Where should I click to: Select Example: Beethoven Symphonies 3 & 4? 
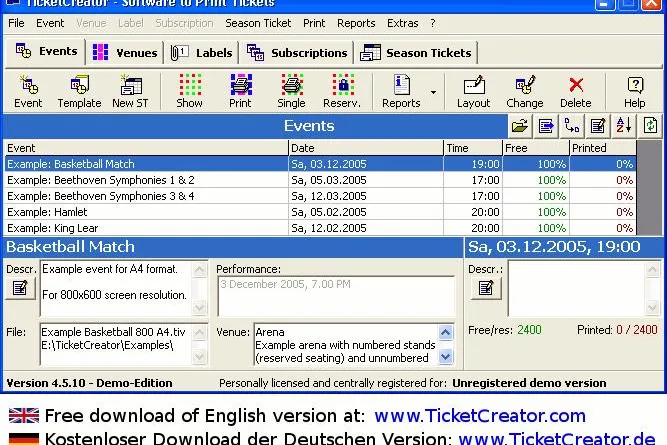coord(320,196)
